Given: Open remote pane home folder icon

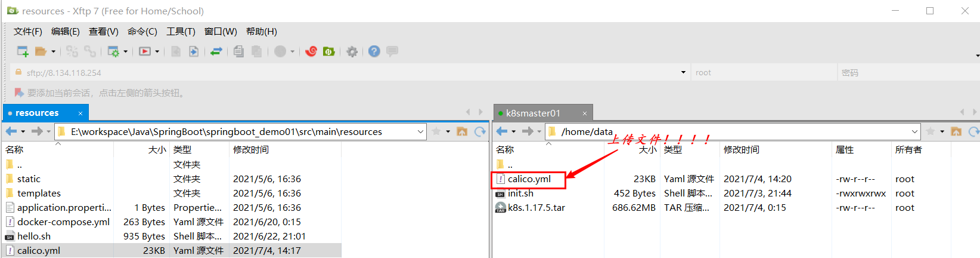Looking at the screenshot, I should 956,131.
